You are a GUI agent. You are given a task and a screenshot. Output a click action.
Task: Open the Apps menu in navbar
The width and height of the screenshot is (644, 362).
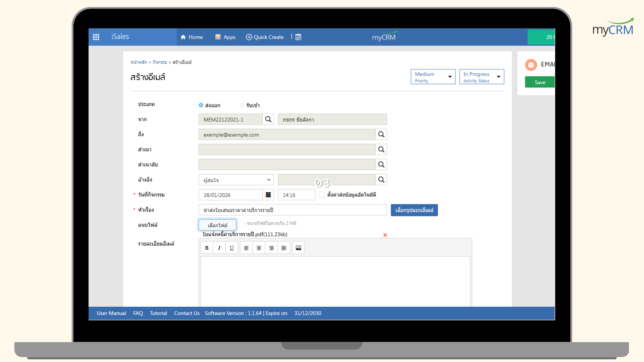225,37
